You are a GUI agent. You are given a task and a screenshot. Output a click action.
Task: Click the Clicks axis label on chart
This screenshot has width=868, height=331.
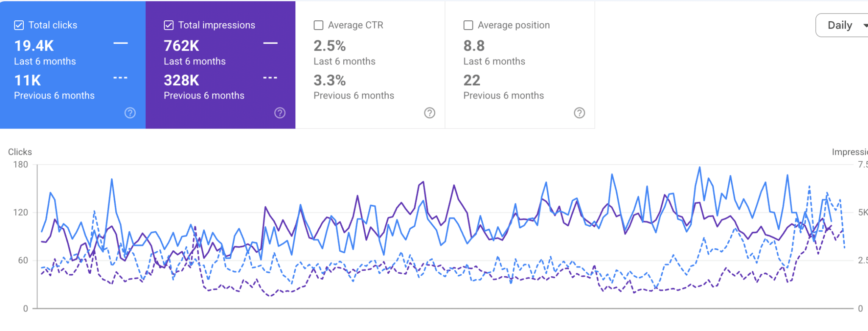(20, 152)
